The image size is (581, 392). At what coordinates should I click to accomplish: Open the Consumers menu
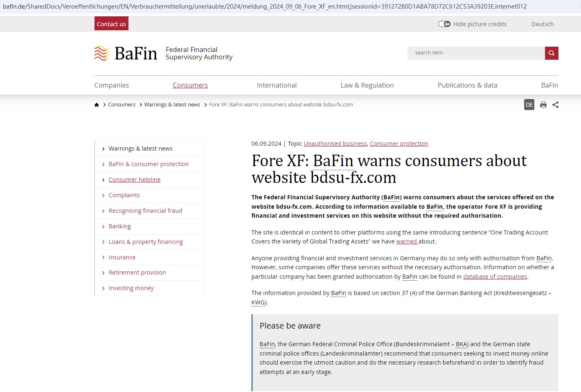coord(190,85)
